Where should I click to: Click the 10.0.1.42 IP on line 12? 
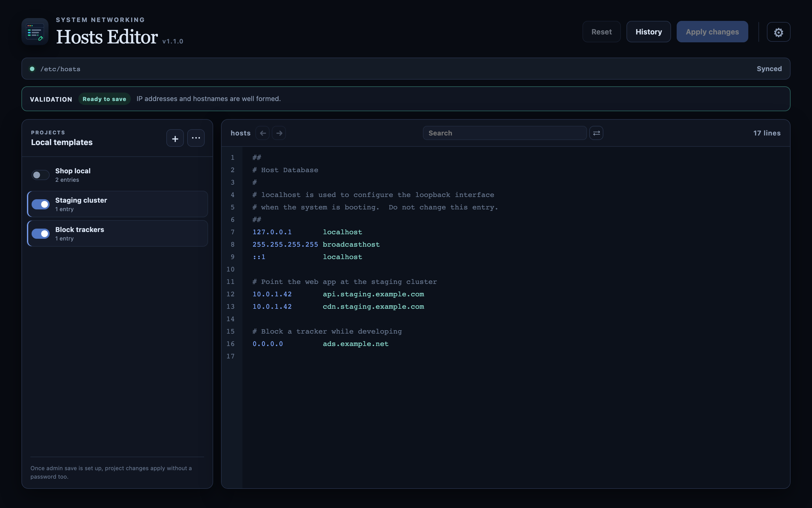pos(272,294)
